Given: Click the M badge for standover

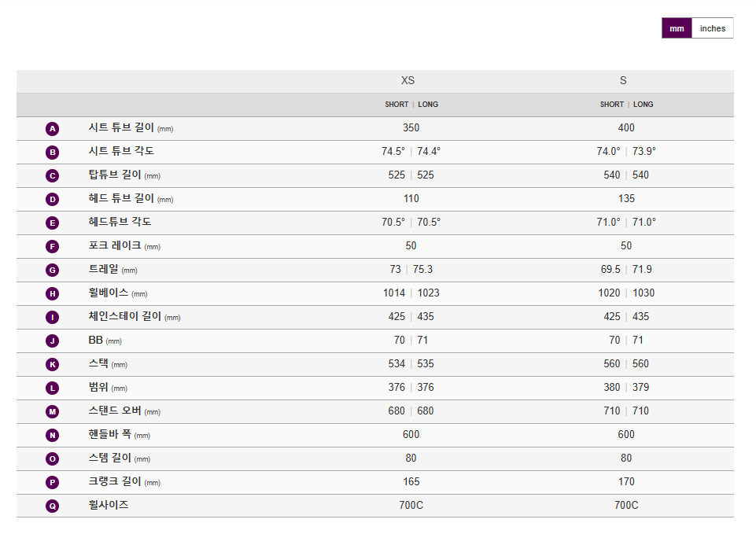Looking at the screenshot, I should [x=53, y=412].
